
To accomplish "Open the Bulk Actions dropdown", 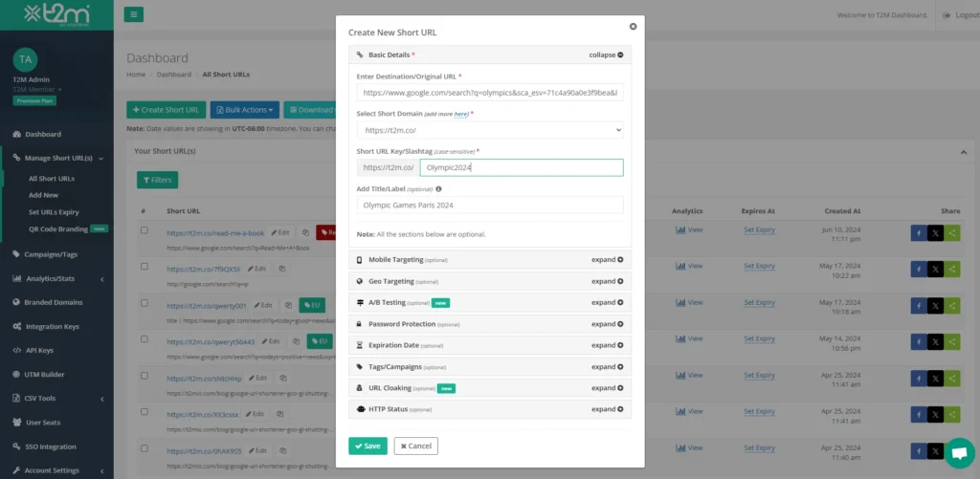I will (x=244, y=110).
